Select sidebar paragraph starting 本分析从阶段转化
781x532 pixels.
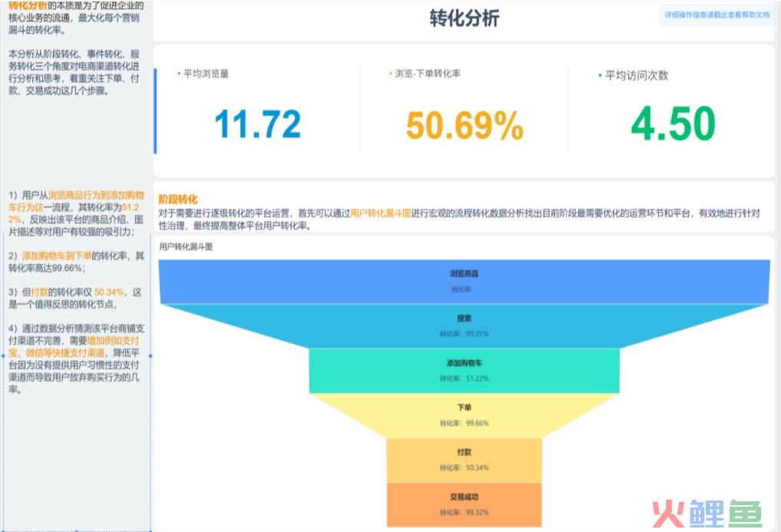(x=74, y=72)
